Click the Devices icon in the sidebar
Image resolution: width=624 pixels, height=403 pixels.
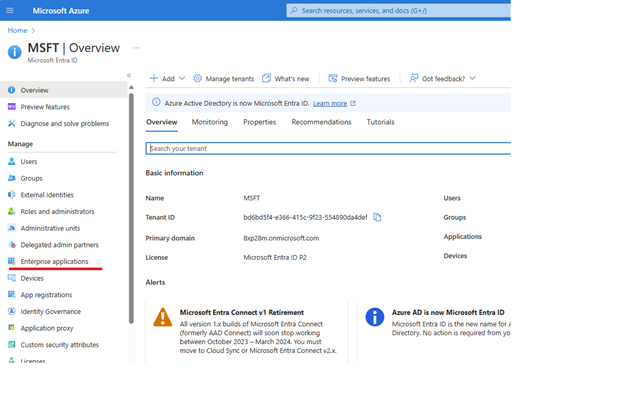[x=12, y=278]
